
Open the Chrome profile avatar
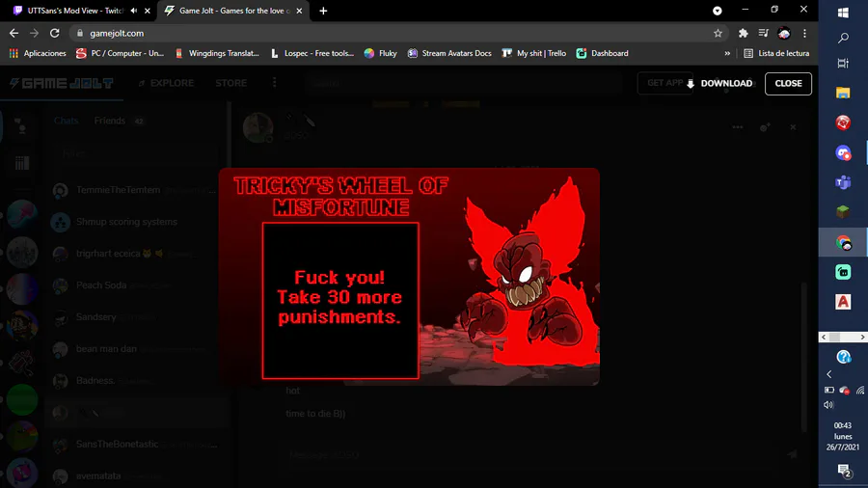click(784, 33)
